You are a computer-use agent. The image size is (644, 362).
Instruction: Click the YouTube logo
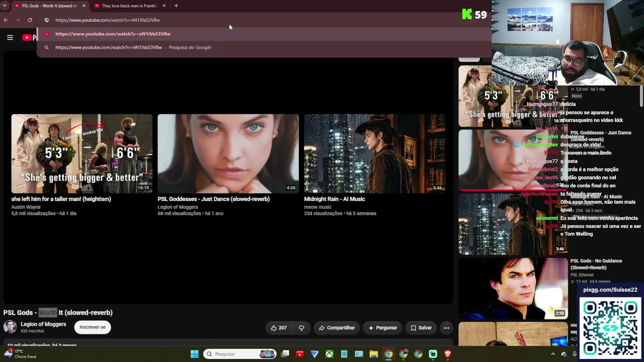coord(29,37)
